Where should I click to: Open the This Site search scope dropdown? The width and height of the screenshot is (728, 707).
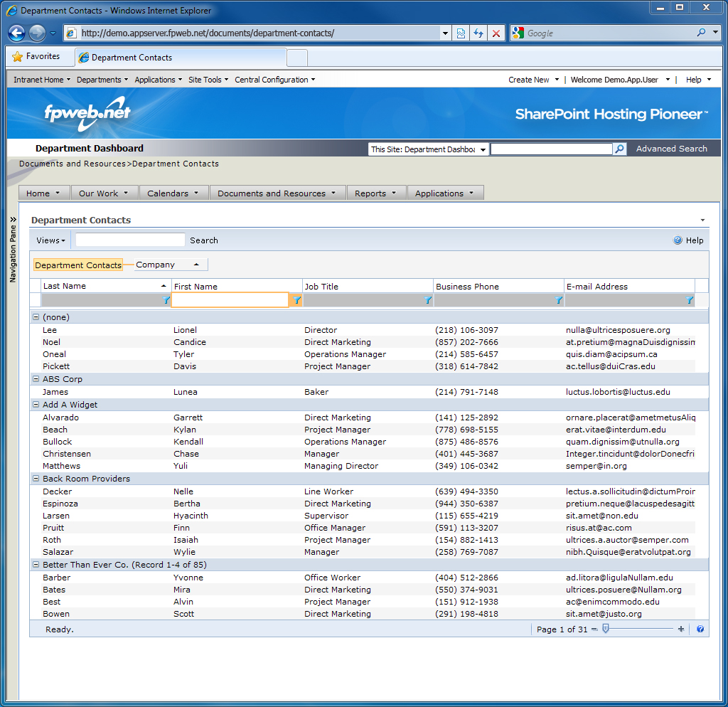pos(483,149)
